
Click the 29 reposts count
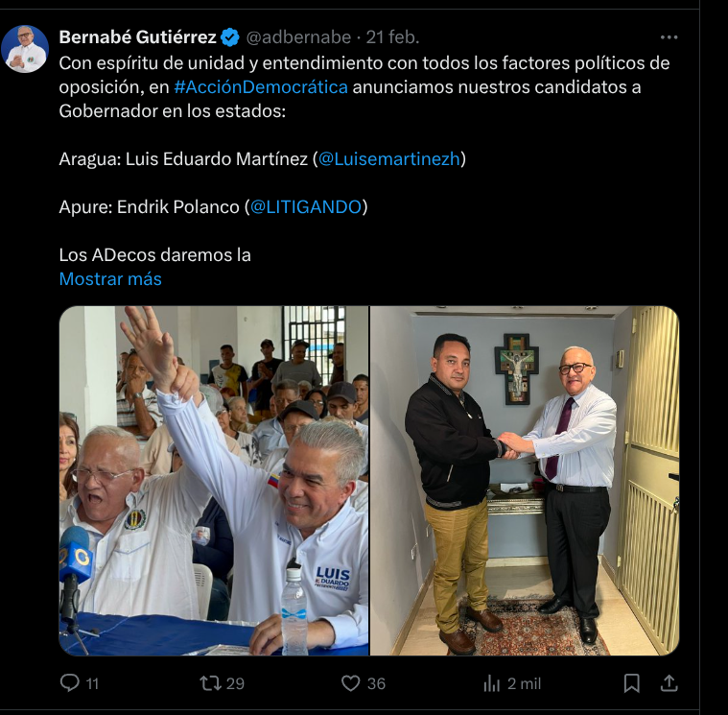[235, 683]
